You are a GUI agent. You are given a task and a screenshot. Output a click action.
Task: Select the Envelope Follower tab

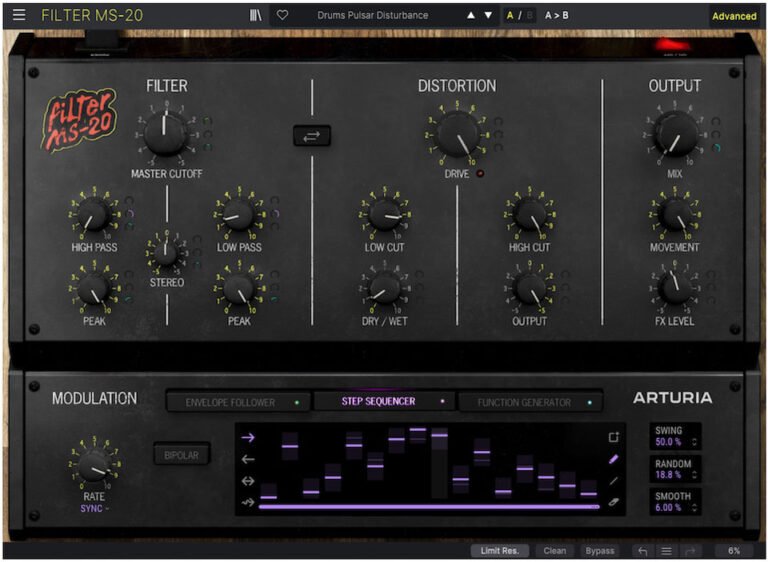click(x=238, y=403)
